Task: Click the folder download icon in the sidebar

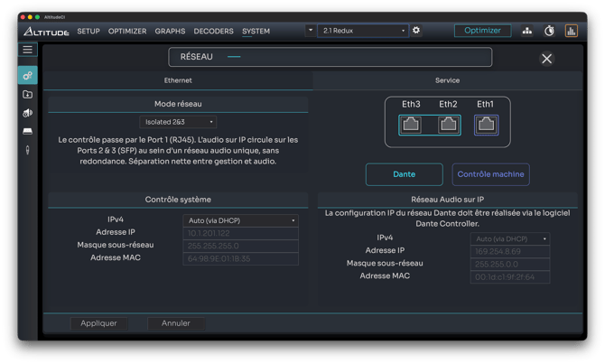Action: coord(27,94)
